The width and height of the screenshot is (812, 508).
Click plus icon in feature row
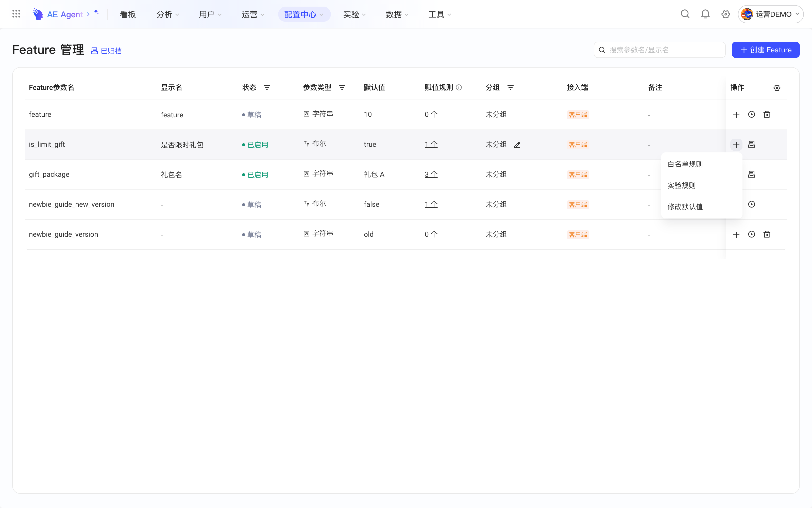click(x=736, y=115)
